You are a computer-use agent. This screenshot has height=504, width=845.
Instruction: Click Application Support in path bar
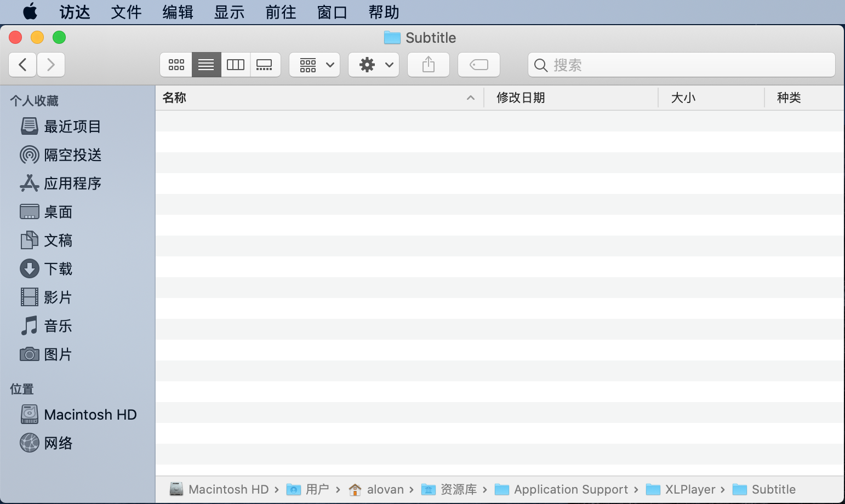point(570,489)
